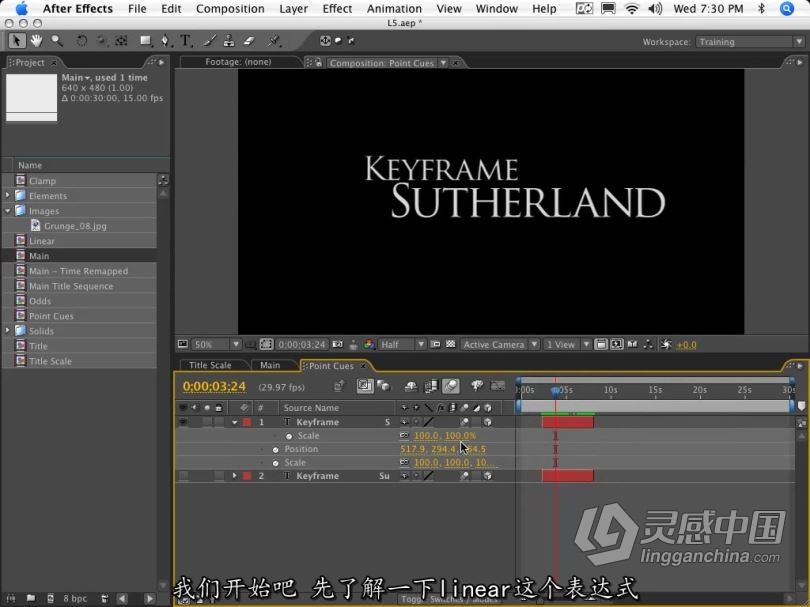Viewport: 810px width, 607px height.
Task: Switch to the Main timeline tab
Action: point(270,365)
